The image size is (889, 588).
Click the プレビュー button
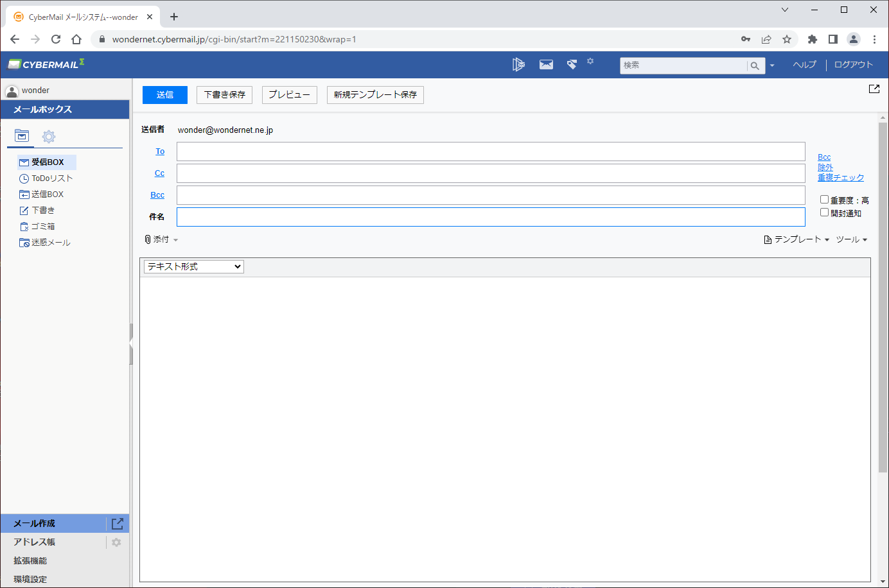point(289,95)
